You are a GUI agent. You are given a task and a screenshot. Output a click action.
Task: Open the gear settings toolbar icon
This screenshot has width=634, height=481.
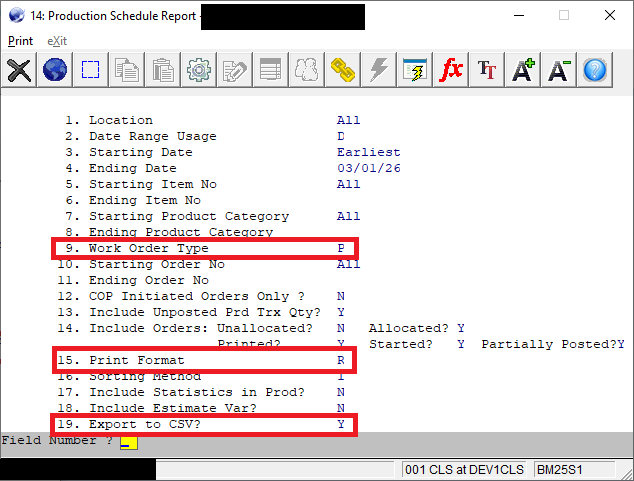click(x=199, y=70)
